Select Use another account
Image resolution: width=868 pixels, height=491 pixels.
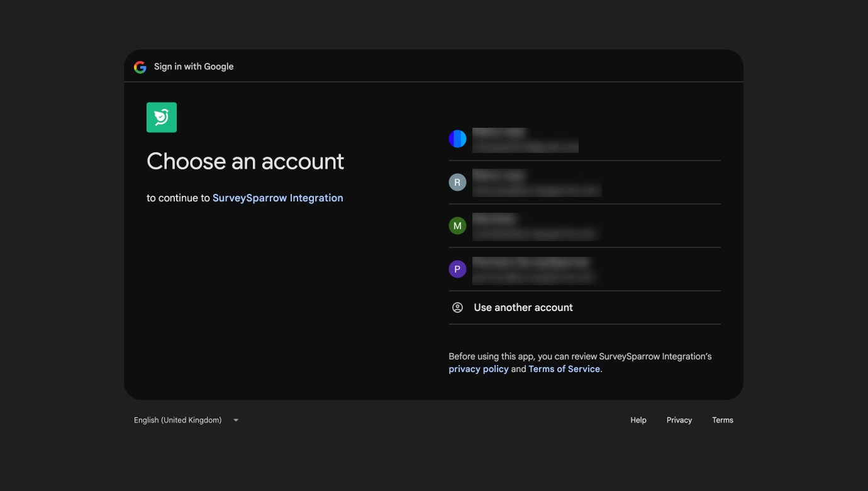[x=584, y=308]
